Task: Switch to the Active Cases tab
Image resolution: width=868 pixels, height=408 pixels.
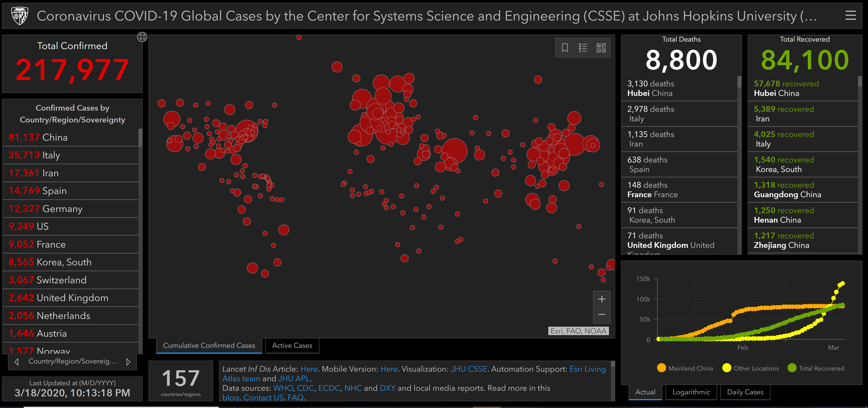Action: pyautogui.click(x=292, y=346)
